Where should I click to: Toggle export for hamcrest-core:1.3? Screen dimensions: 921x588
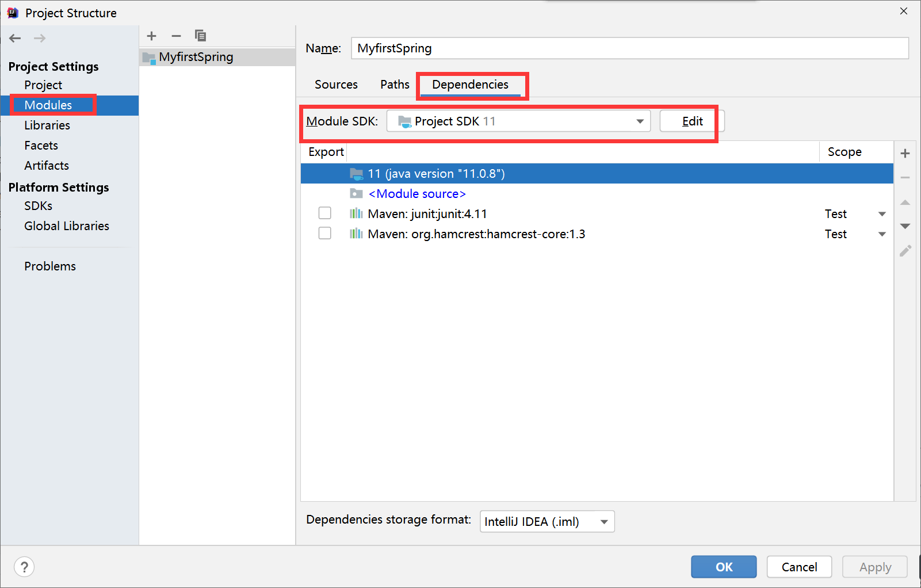tap(325, 234)
